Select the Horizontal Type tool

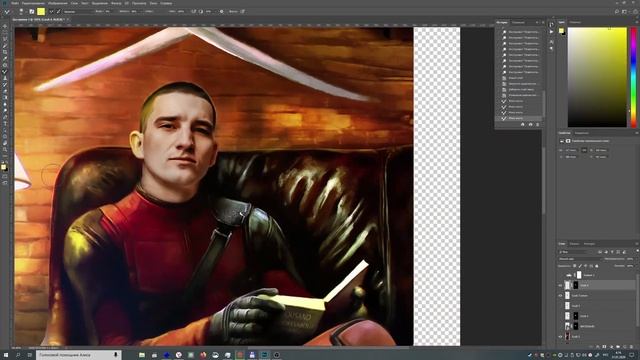point(5,124)
